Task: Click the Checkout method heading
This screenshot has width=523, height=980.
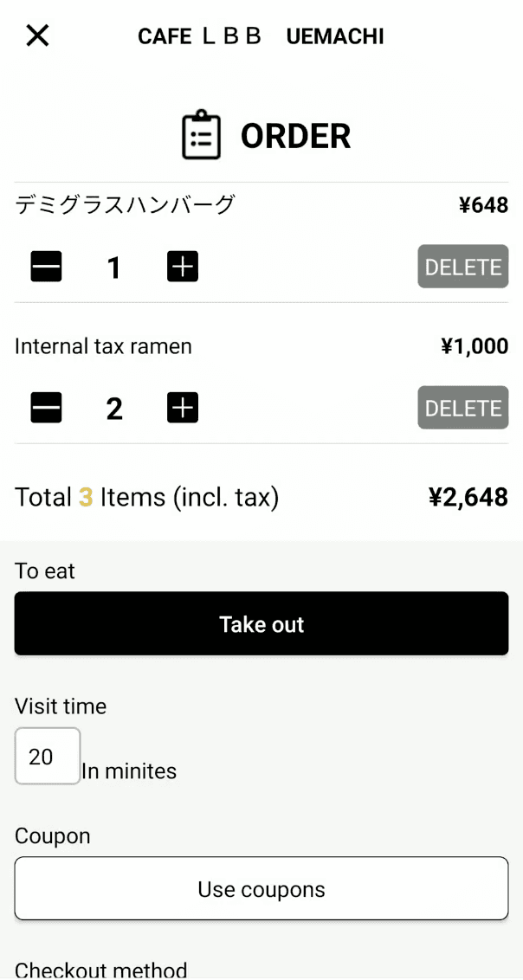Action: (101, 969)
